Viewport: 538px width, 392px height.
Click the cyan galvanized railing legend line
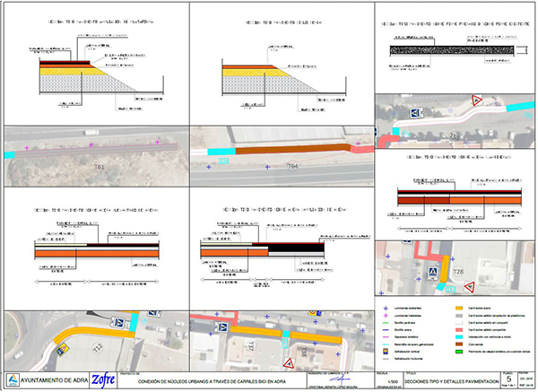(386, 344)
